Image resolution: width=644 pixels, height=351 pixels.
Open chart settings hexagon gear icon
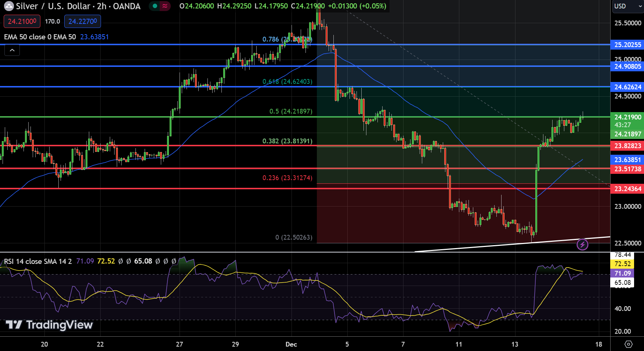click(x=628, y=344)
